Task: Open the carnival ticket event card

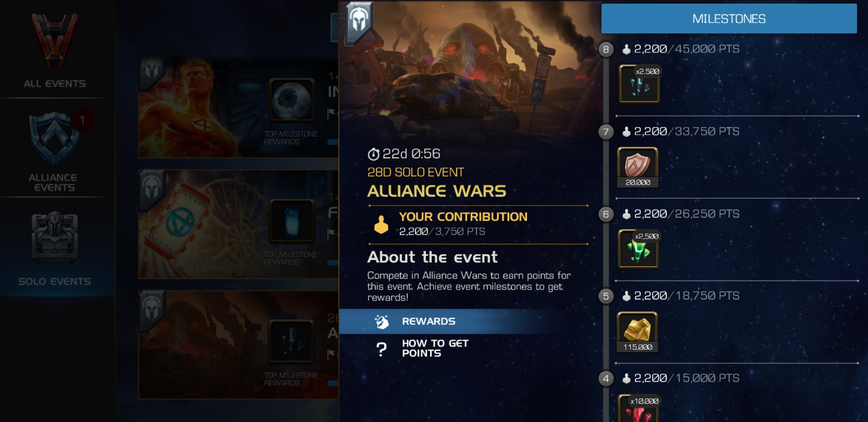Action: click(238, 224)
